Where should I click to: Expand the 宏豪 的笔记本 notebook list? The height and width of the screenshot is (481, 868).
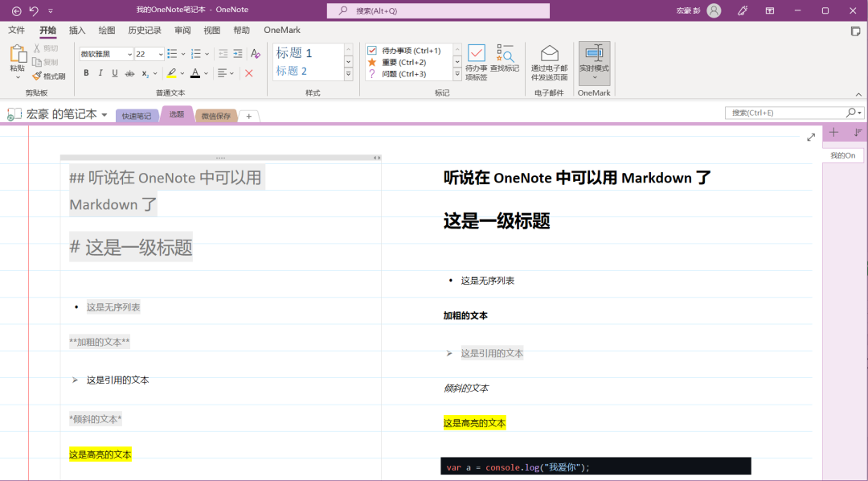click(104, 114)
